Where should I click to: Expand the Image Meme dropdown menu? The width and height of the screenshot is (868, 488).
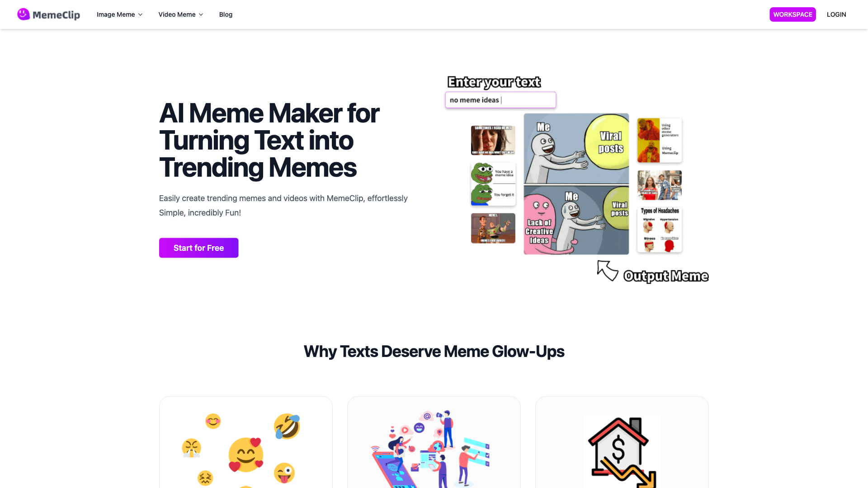click(x=119, y=14)
